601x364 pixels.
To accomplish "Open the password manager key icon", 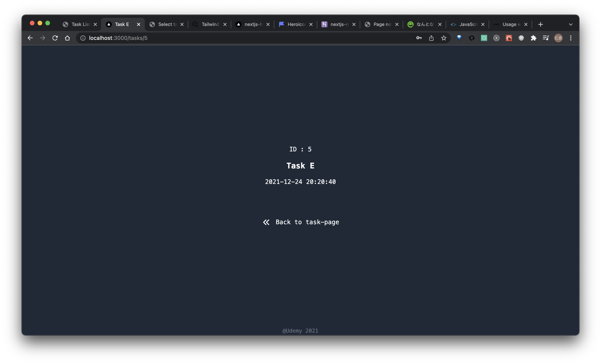I will tap(419, 38).
